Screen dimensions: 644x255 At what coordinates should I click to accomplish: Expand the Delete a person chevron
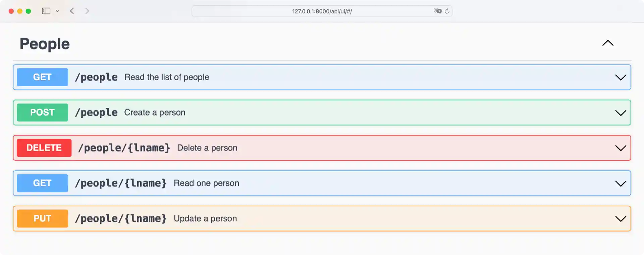point(621,148)
